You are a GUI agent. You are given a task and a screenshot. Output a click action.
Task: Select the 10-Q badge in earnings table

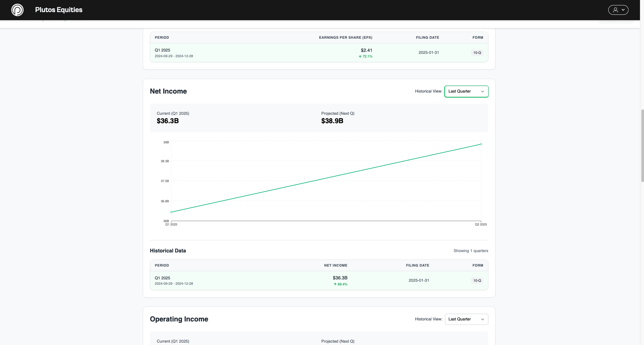477,53
